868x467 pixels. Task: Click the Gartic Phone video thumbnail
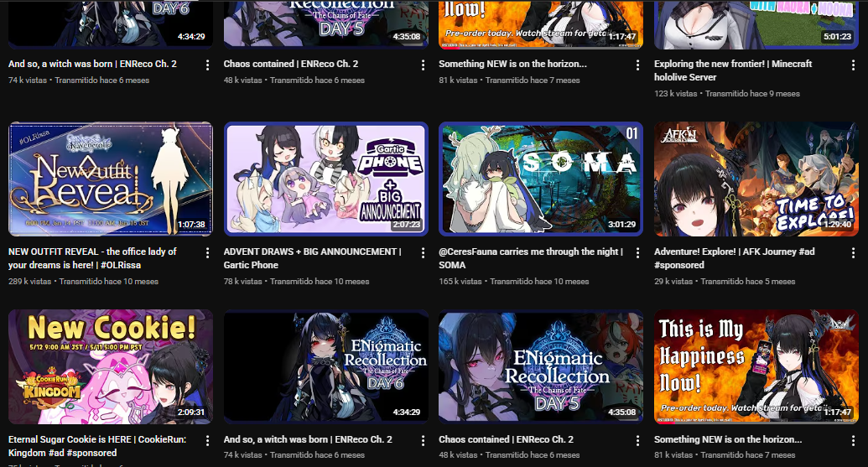coord(325,179)
